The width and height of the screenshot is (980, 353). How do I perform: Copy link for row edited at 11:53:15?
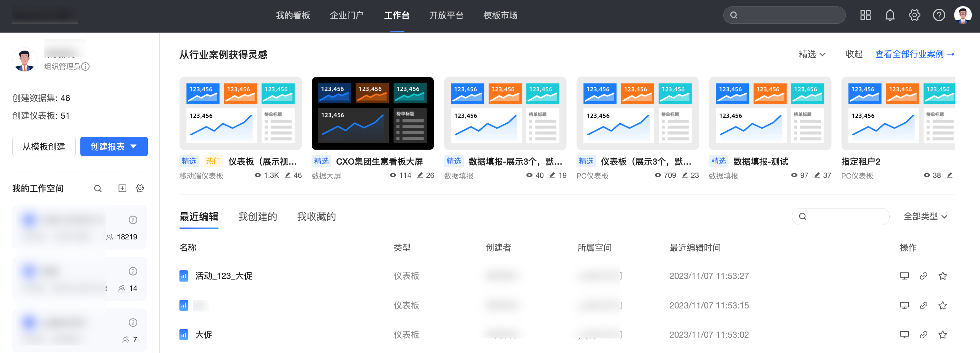(x=923, y=305)
